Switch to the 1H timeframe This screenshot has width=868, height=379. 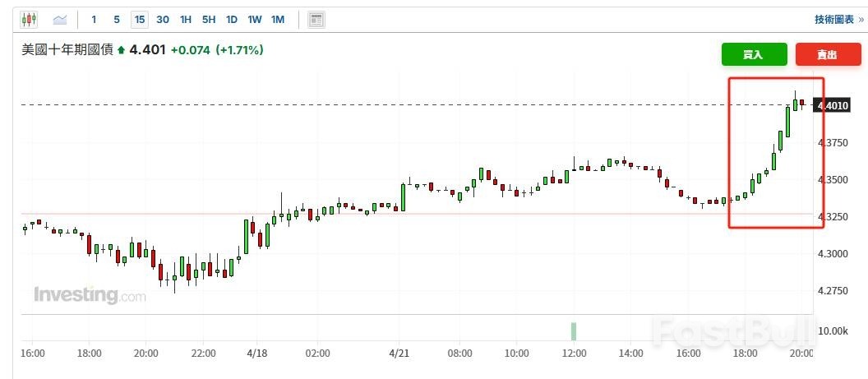click(186, 19)
